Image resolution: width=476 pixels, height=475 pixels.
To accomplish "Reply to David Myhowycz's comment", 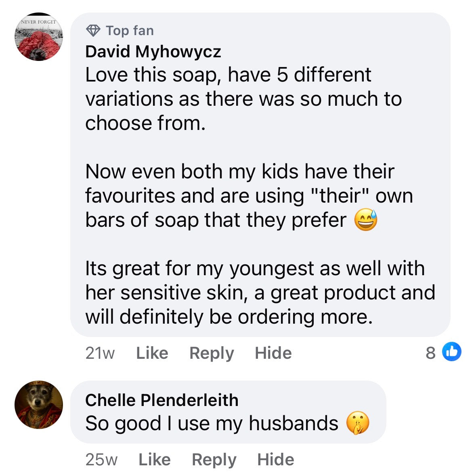I will 211,352.
